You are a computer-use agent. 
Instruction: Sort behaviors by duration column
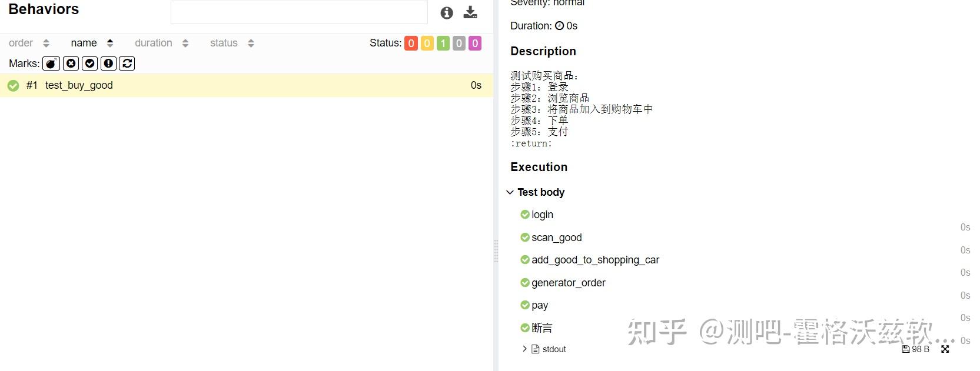(x=162, y=43)
